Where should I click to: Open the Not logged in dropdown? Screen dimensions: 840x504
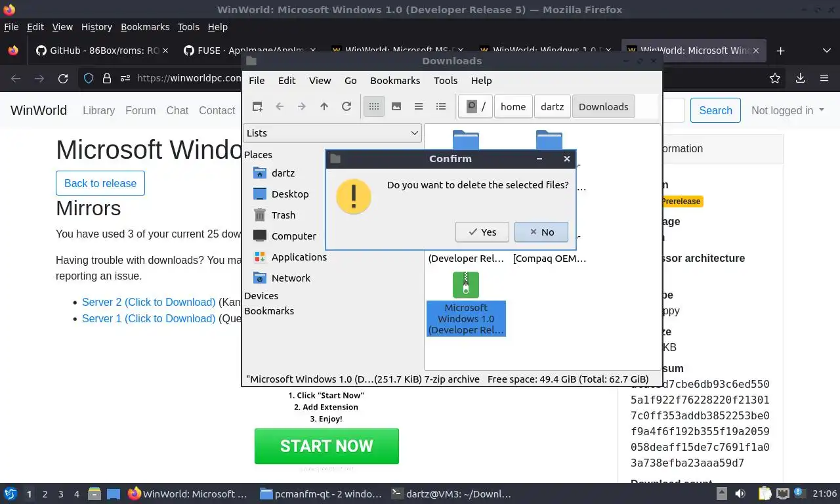click(787, 110)
